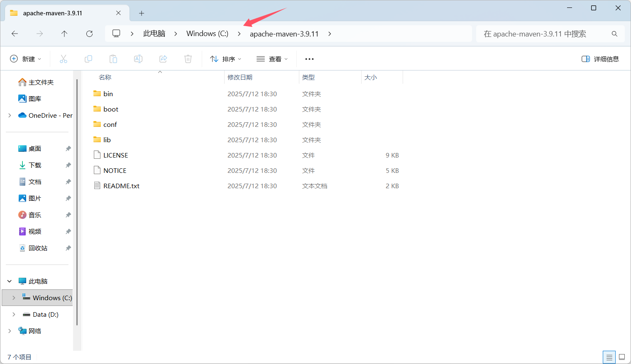Screen dimensions: 631x364
Task: Click the Paste clipboard icon
Action: [x=113, y=59]
